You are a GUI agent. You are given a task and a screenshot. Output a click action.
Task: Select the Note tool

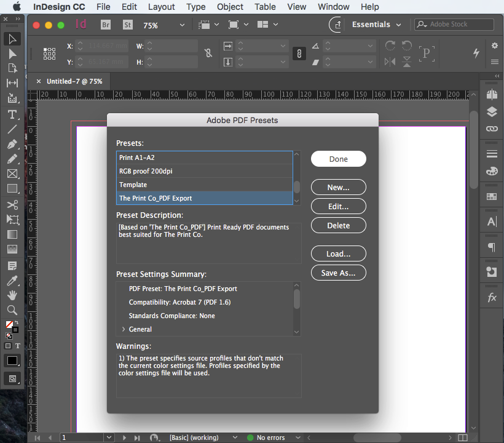(x=12, y=266)
